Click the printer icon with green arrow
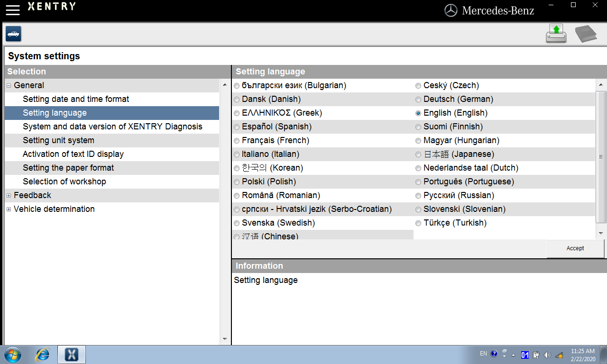 coord(556,34)
